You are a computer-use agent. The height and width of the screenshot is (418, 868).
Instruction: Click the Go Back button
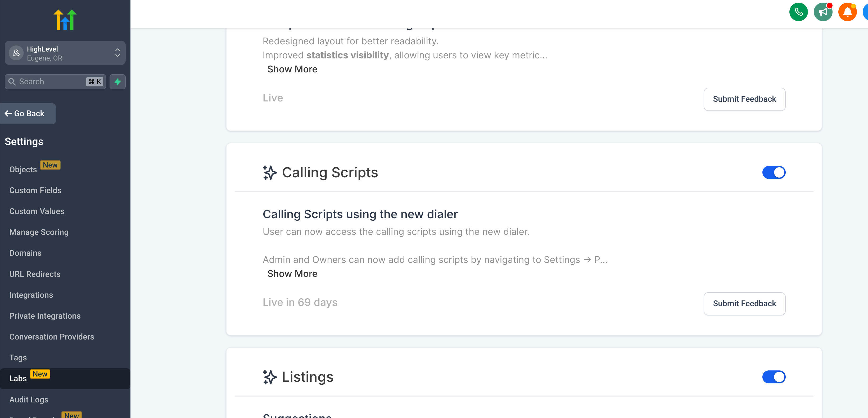28,114
